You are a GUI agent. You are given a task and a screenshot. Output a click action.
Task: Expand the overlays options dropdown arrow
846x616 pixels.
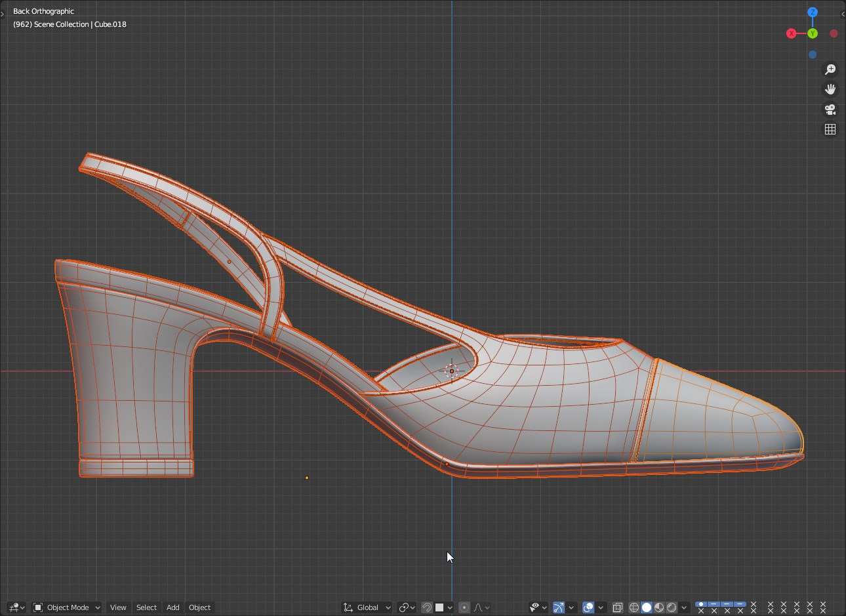coord(601,607)
